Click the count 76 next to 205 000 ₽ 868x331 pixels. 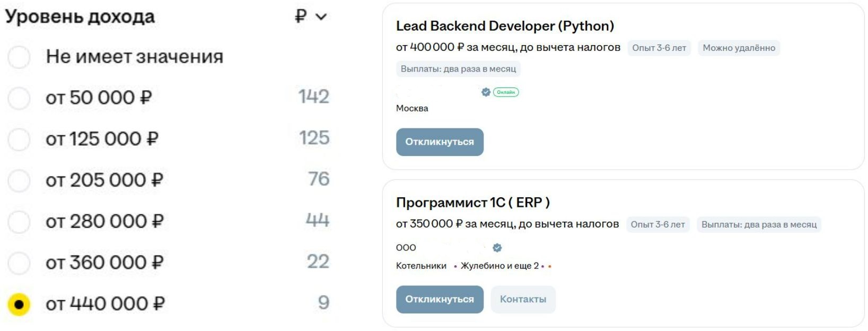coord(319,179)
